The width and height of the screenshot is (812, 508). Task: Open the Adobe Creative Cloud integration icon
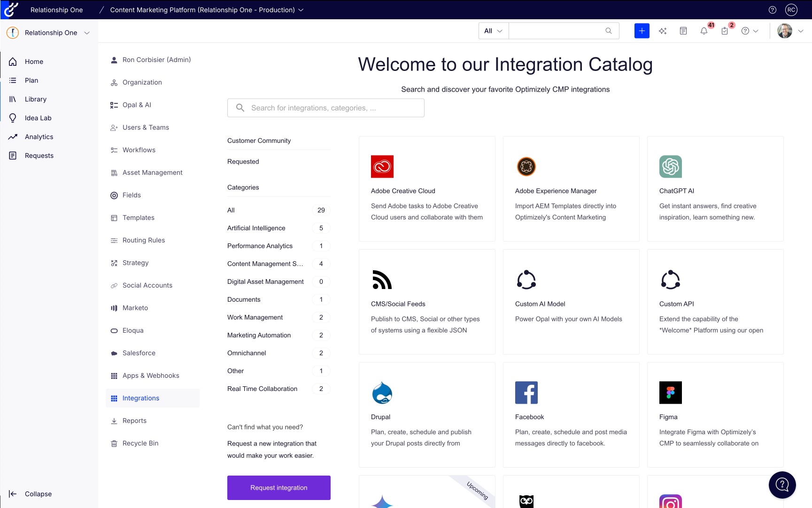382,167
